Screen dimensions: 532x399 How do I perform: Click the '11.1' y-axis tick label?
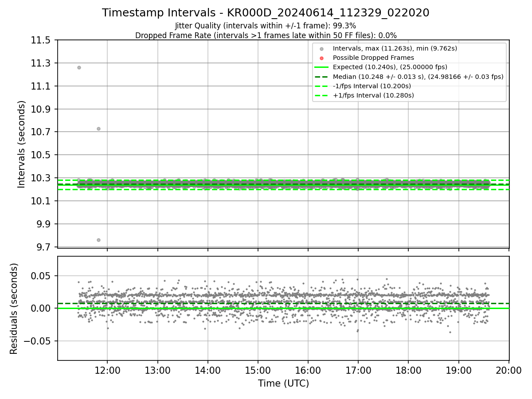coord(42,86)
